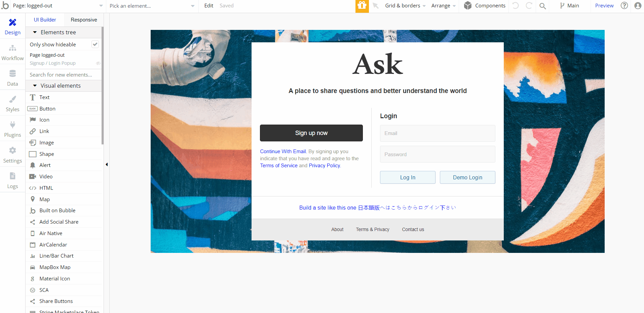The width and height of the screenshot is (644, 313).
Task: Click the Search for new elements field
Action: click(x=64, y=75)
